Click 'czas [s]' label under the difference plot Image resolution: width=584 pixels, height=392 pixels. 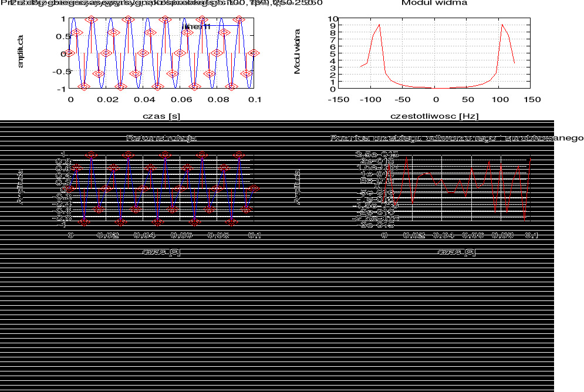tap(457, 252)
